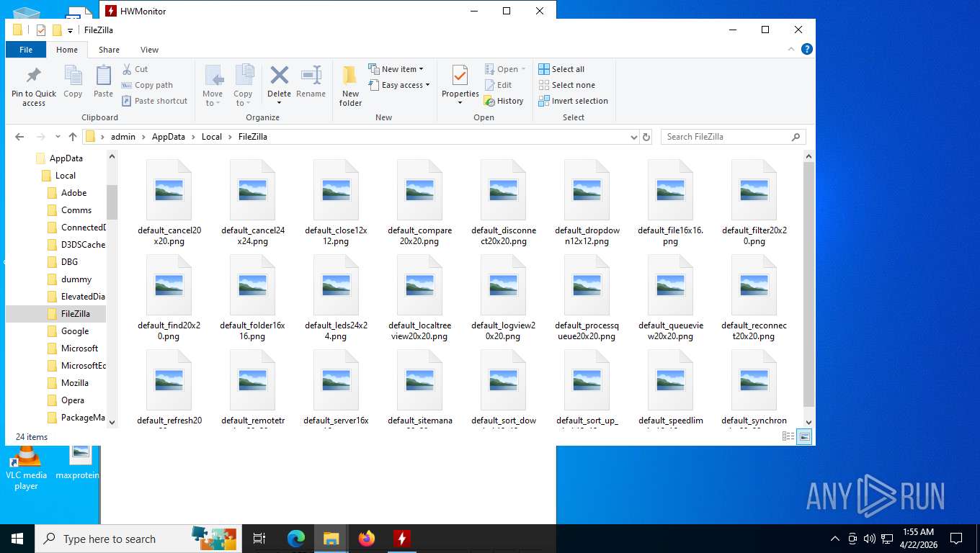Cut the selected item
This screenshot has width=980, height=553.
pos(135,69)
